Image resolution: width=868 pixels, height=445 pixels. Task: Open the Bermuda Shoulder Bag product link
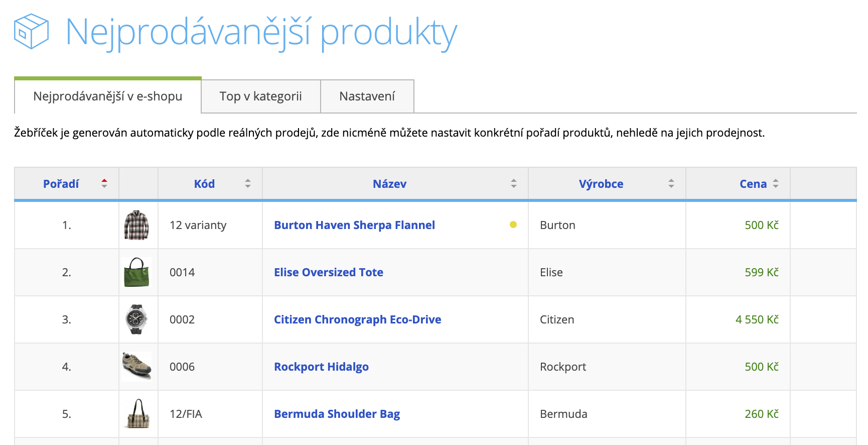337,414
